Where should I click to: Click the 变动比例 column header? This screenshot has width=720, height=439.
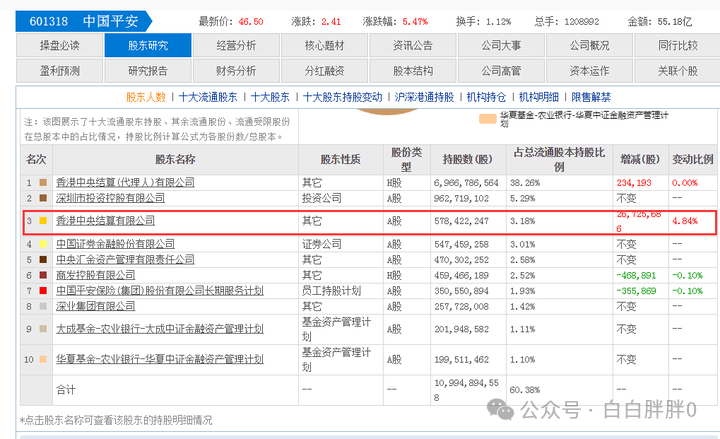pyautogui.click(x=692, y=160)
